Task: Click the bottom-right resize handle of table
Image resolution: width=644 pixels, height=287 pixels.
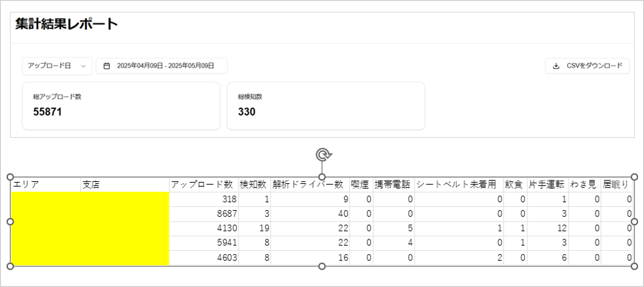Action: point(634,266)
